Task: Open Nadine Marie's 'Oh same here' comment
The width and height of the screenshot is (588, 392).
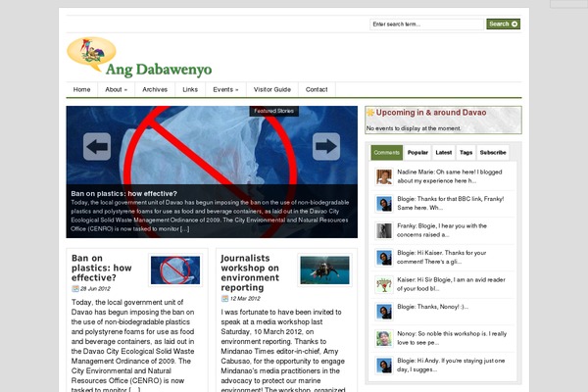Action: click(450, 176)
